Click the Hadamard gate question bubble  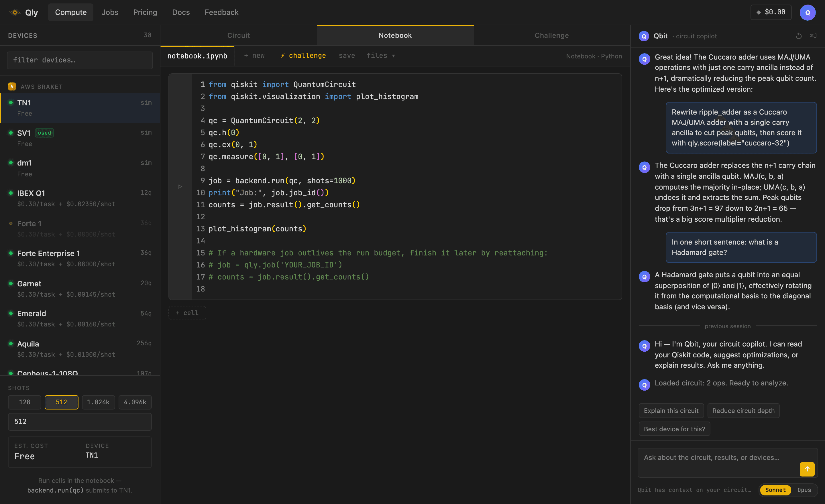click(741, 247)
